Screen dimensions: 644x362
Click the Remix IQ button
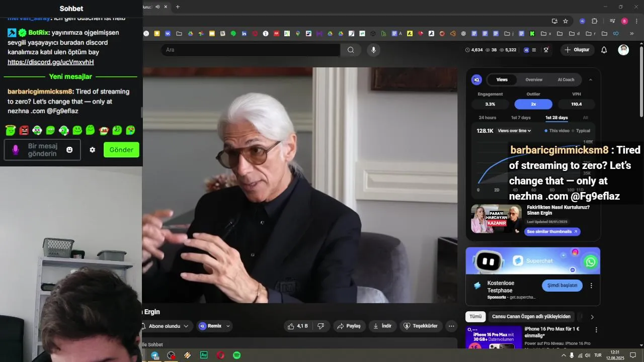click(x=210, y=326)
